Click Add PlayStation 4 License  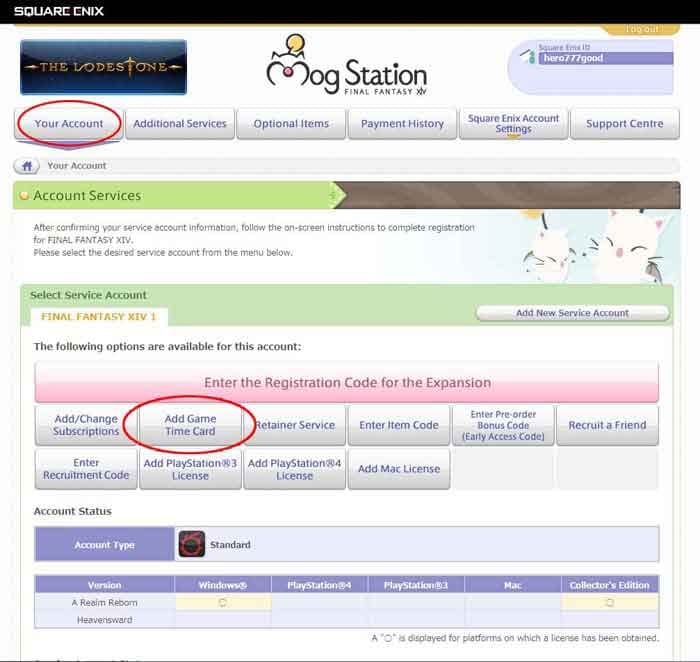tap(295, 469)
